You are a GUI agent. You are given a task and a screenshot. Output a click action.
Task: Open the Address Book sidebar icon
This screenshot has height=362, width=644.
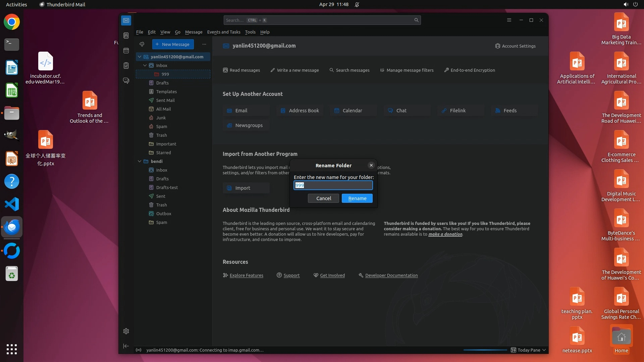[x=126, y=36]
